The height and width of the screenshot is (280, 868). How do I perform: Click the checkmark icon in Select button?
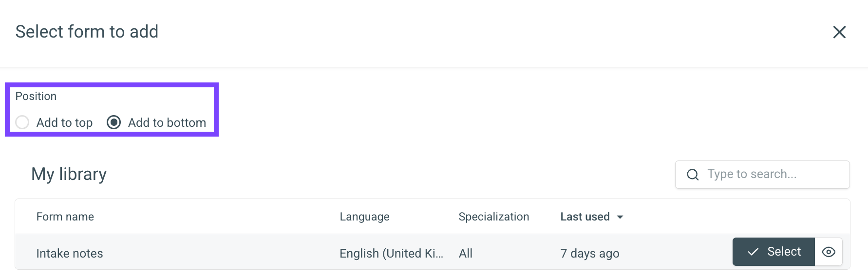point(753,252)
